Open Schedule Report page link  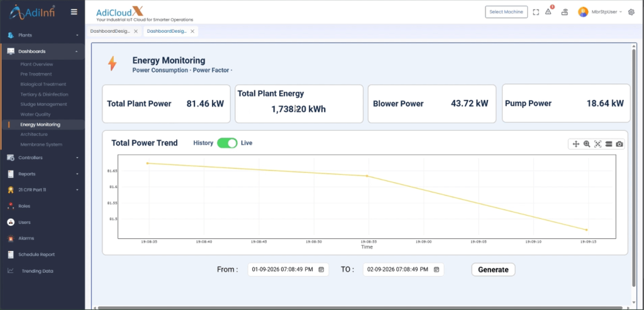click(x=36, y=255)
